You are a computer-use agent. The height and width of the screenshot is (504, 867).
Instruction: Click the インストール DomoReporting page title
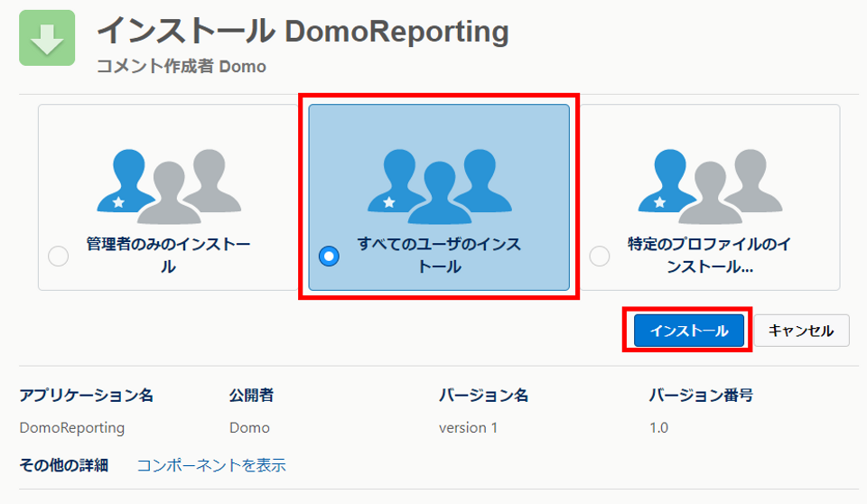coord(303,31)
